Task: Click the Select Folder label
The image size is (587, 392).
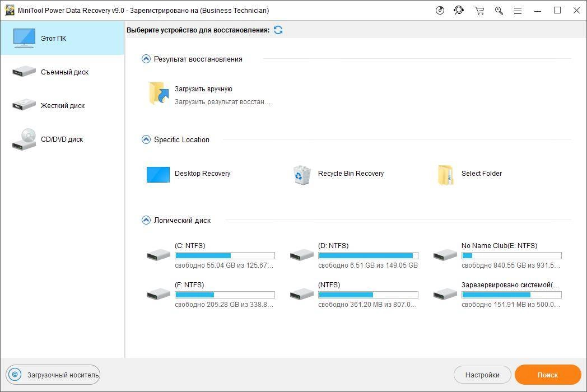Action: [x=482, y=174]
